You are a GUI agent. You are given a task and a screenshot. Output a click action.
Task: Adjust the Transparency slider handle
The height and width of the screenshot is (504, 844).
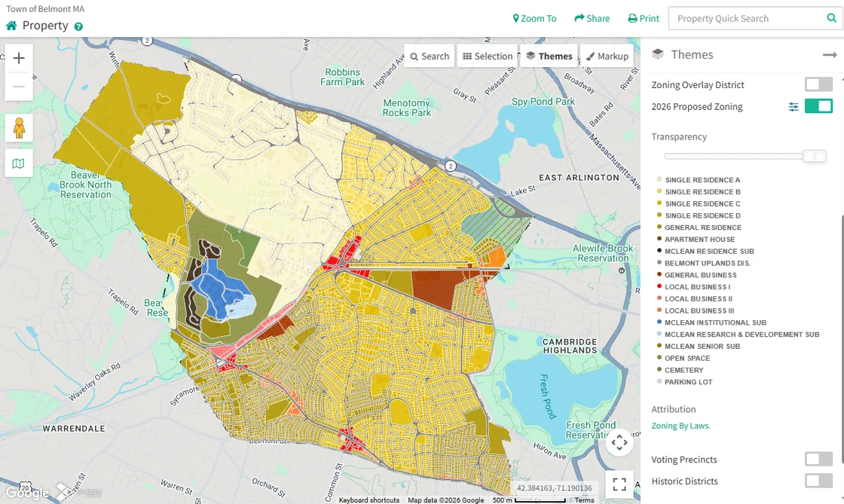coord(815,156)
